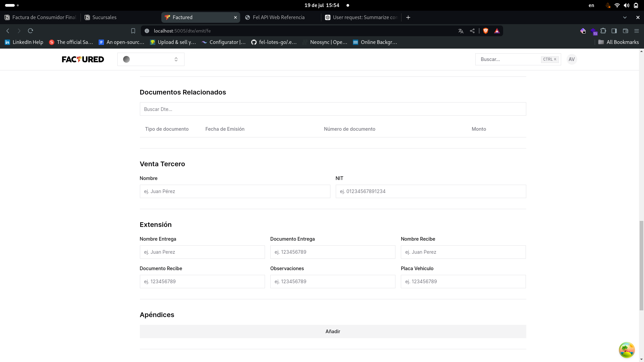
Task: Click the AV user avatar
Action: click(572, 59)
